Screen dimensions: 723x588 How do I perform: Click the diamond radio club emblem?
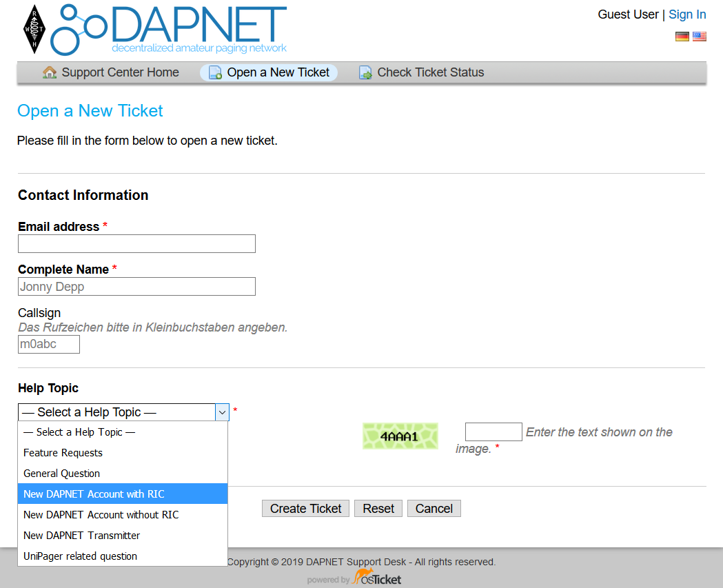34,29
